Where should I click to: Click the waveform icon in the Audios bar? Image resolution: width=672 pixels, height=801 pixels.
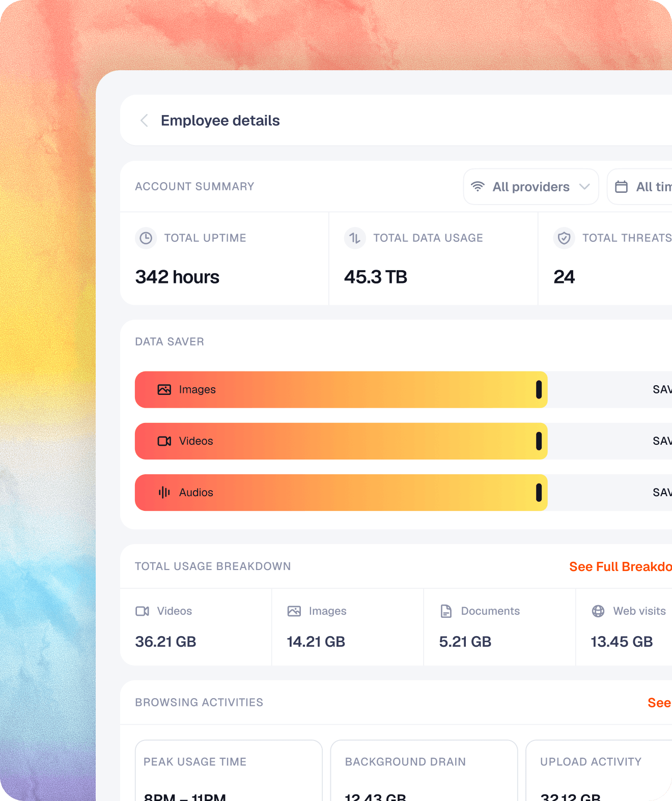pyautogui.click(x=164, y=492)
